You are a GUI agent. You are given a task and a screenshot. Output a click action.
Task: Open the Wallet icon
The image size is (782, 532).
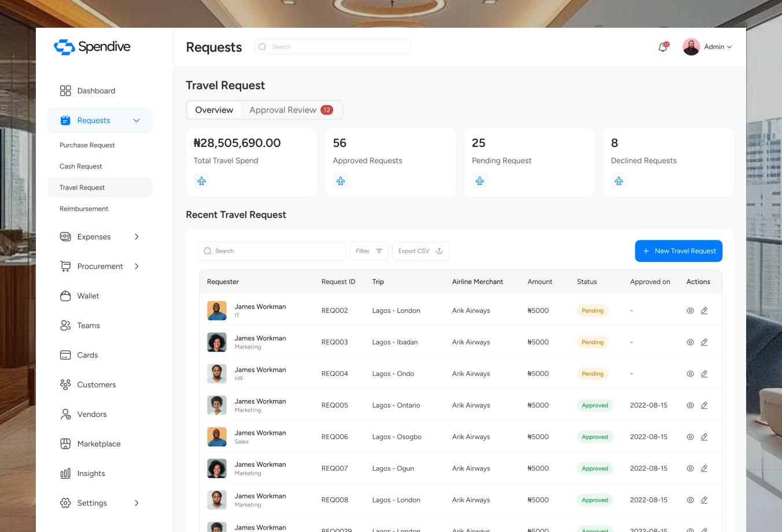[65, 296]
